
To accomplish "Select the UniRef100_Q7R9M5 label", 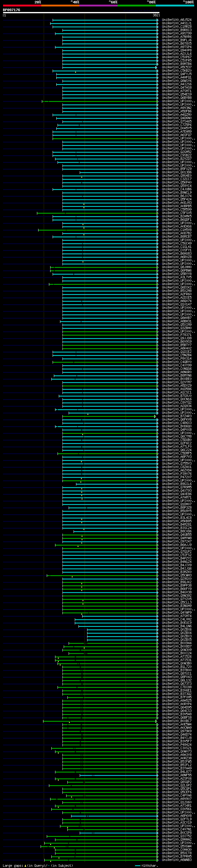I will pyautogui.click(x=177, y=487).
